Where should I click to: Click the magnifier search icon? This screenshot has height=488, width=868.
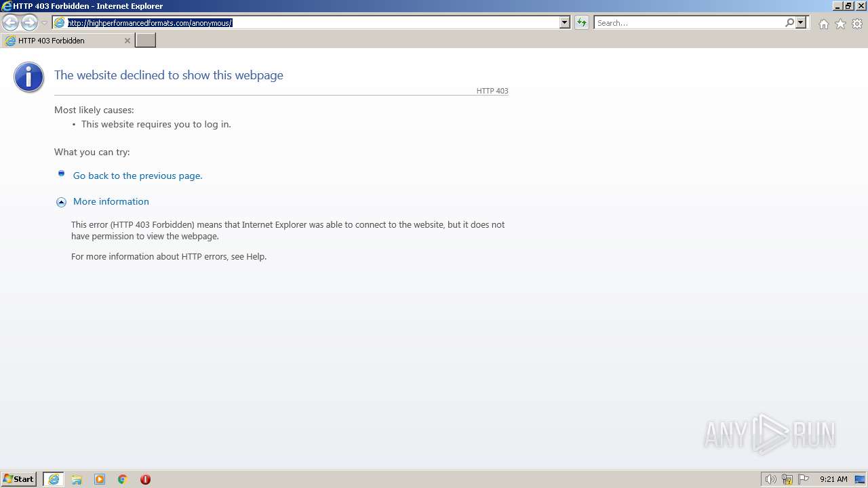789,22
